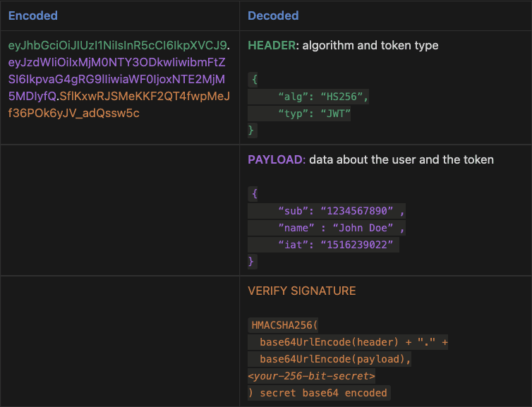Click the your-256-bit-secret placeholder field
The width and height of the screenshot is (532, 407).
[311, 376]
